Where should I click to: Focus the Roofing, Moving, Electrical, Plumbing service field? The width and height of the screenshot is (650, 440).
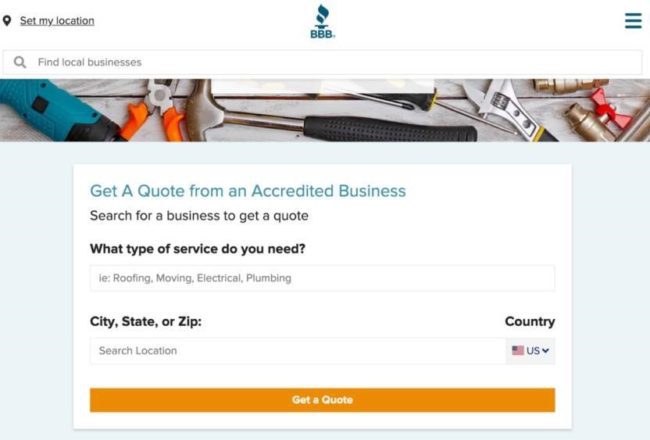click(323, 278)
